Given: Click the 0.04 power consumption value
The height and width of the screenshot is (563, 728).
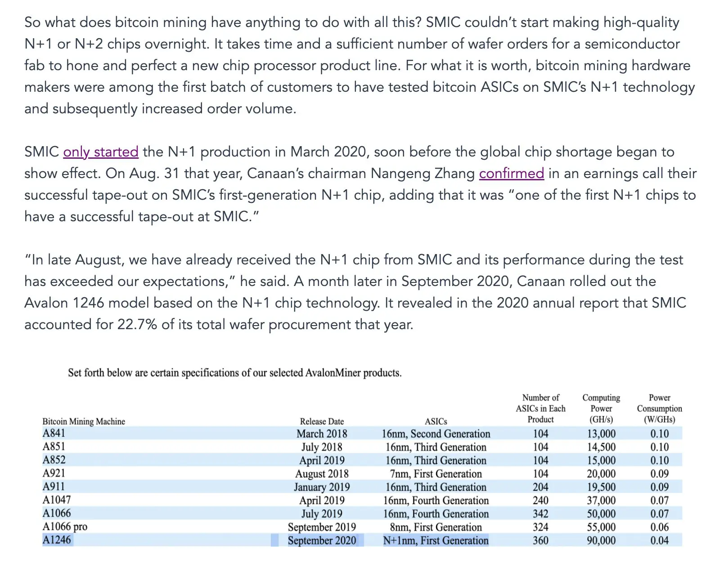Looking at the screenshot, I should click(660, 541).
